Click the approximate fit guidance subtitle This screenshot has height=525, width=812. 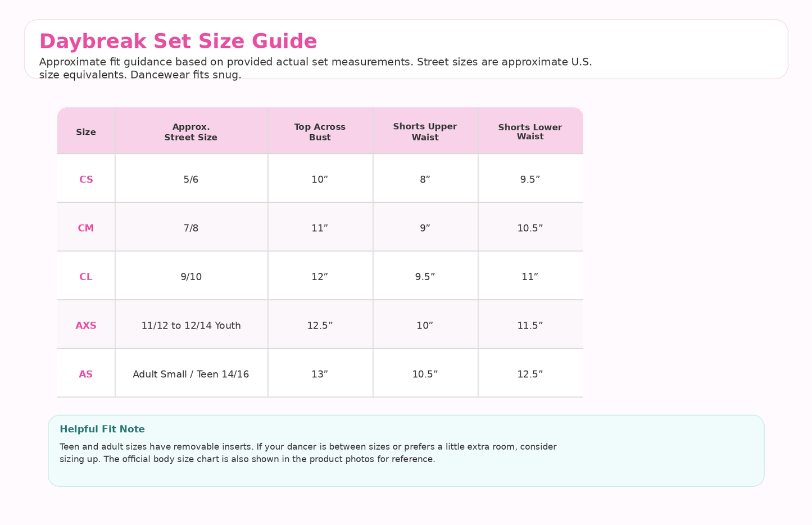[x=315, y=69]
